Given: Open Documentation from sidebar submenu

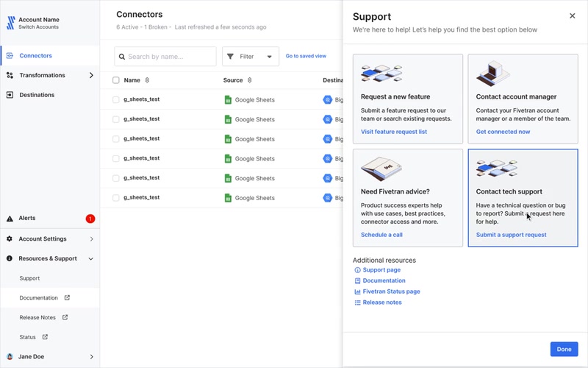Looking at the screenshot, I should pos(39,298).
